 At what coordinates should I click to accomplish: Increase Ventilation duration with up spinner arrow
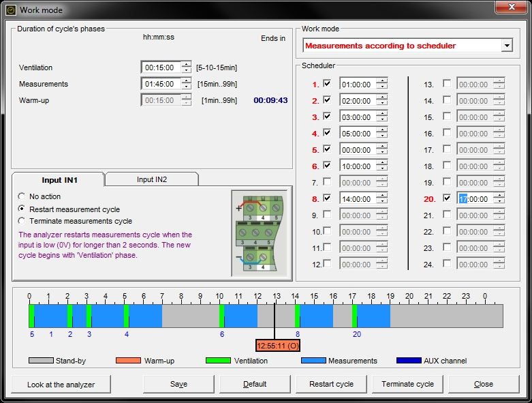187,64
